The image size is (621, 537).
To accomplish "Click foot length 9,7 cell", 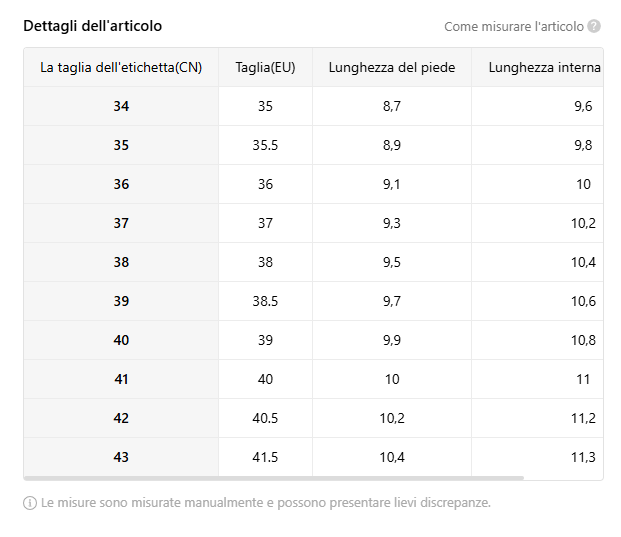I will tap(392, 301).
